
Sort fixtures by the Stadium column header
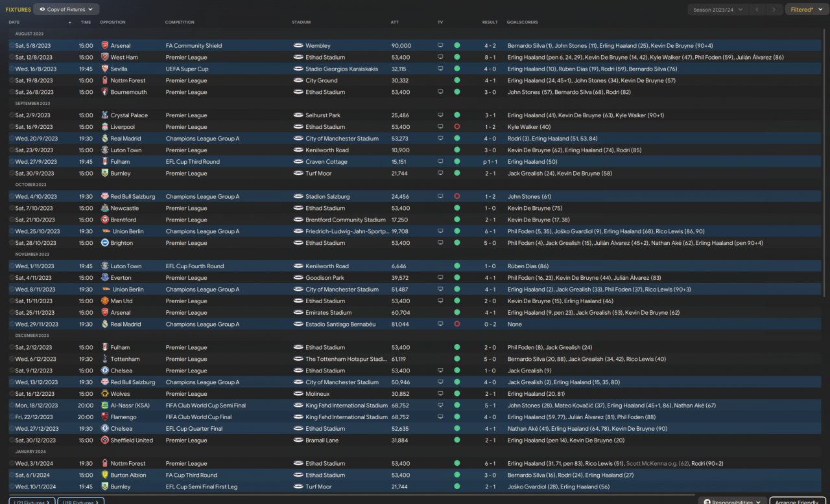tap(301, 23)
